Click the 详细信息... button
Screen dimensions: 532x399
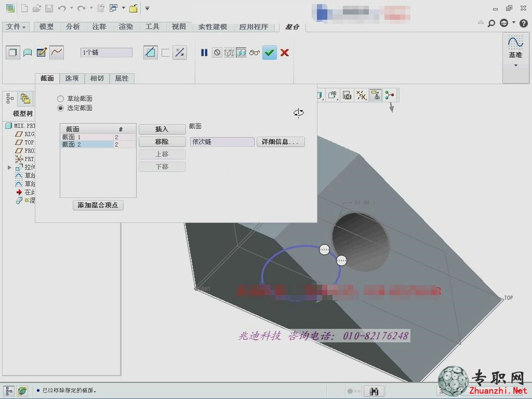tap(281, 142)
